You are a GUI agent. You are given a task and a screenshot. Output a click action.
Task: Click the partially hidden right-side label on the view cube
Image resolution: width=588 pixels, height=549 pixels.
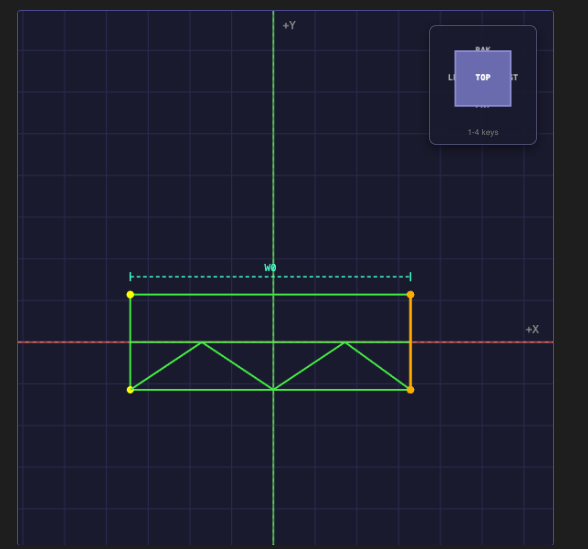click(x=514, y=77)
